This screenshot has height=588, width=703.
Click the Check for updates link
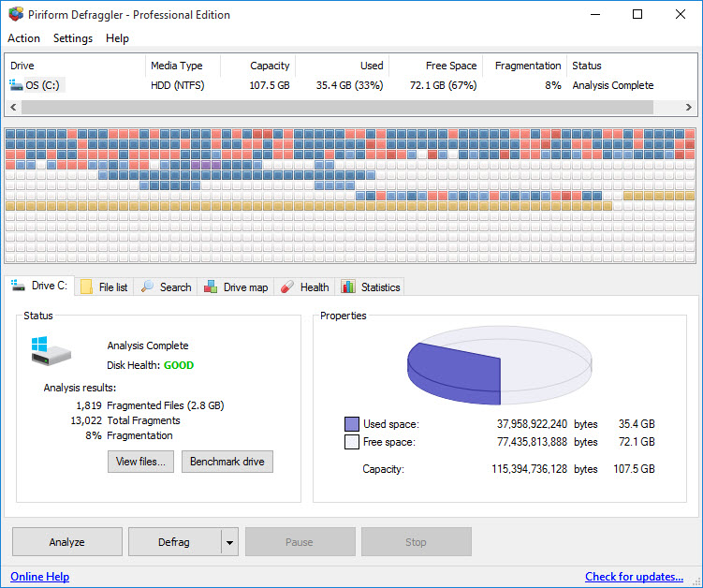(x=634, y=577)
